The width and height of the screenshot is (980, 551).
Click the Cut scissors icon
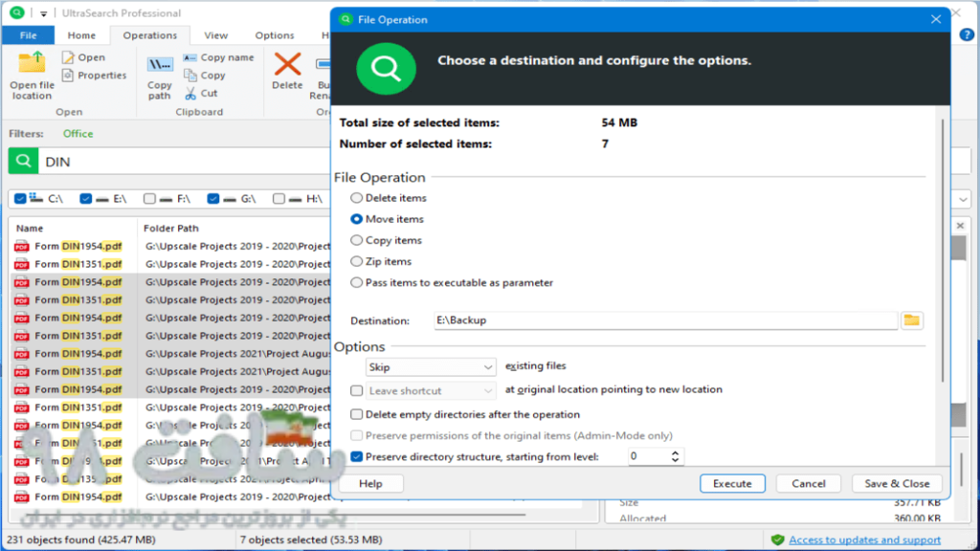(x=190, y=94)
